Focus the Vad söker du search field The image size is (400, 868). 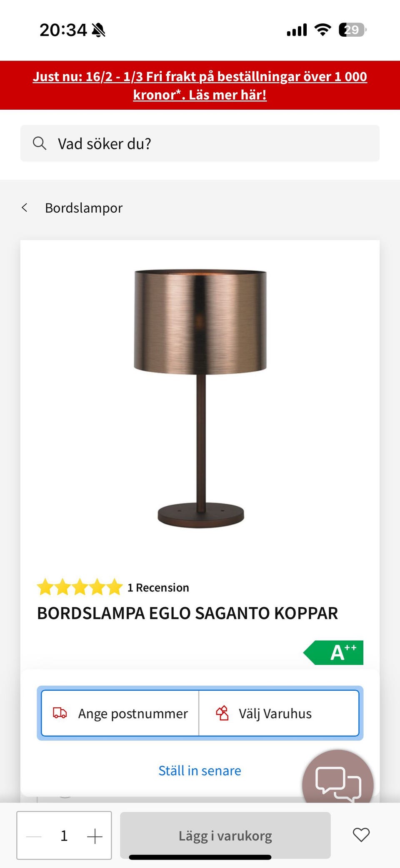click(200, 143)
